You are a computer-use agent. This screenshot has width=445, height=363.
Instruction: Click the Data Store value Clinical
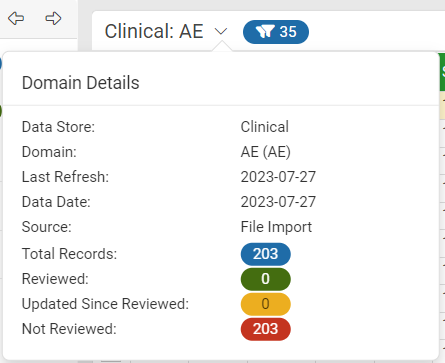point(265,127)
